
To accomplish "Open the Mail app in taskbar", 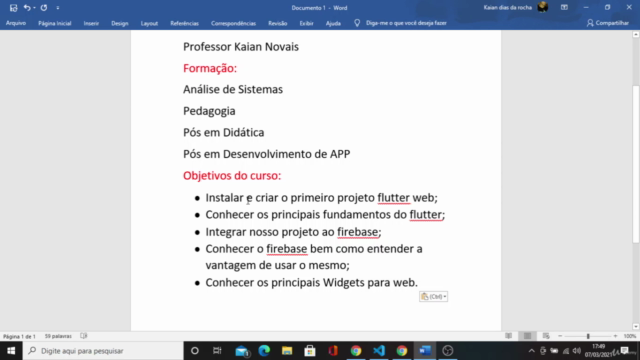I will point(242,351).
